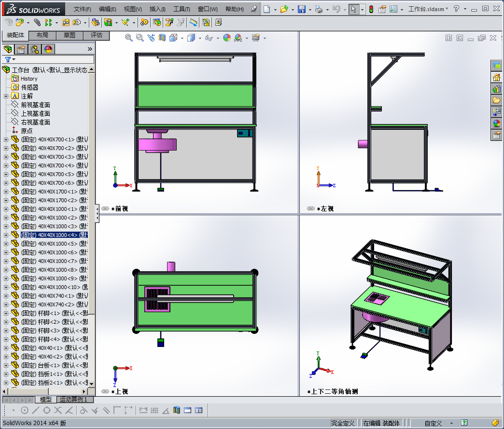The height and width of the screenshot is (429, 504).
Task: Open the 工具(T) menu
Action: 182,9
